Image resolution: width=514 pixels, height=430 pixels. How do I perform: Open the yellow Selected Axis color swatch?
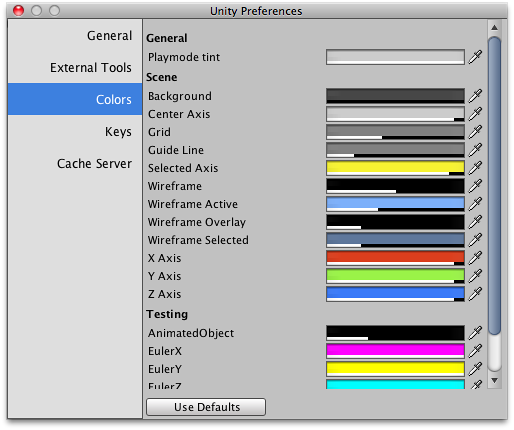pyautogui.click(x=395, y=168)
